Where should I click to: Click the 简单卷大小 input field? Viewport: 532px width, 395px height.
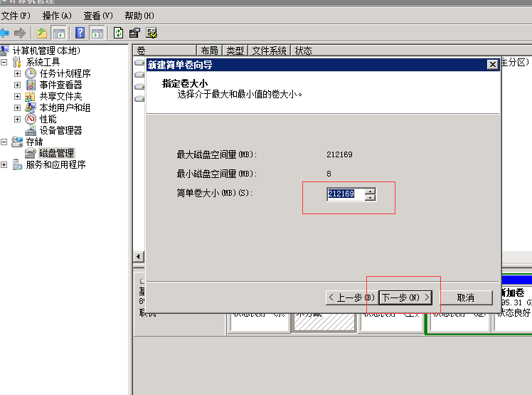click(x=346, y=194)
